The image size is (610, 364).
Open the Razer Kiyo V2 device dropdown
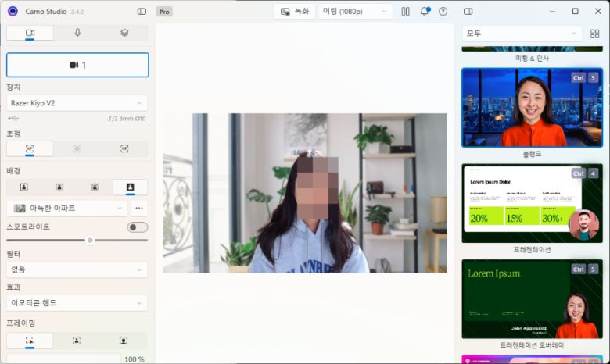click(x=77, y=103)
